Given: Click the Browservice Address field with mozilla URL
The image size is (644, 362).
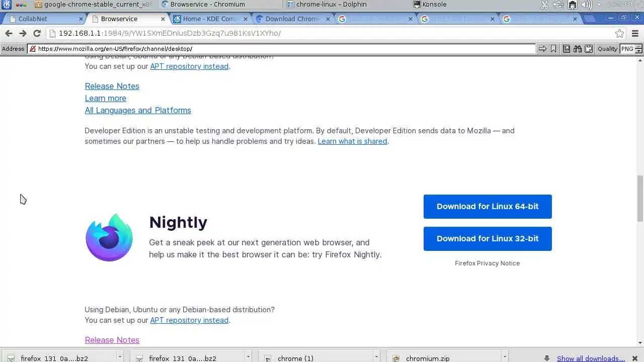Looking at the screenshot, I should (x=282, y=49).
